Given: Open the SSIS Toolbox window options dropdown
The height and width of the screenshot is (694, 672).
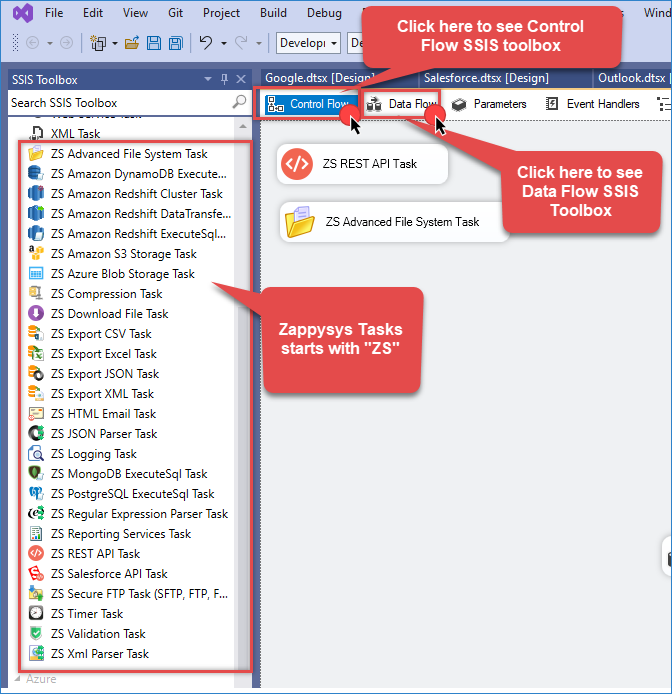Looking at the screenshot, I should [208, 79].
